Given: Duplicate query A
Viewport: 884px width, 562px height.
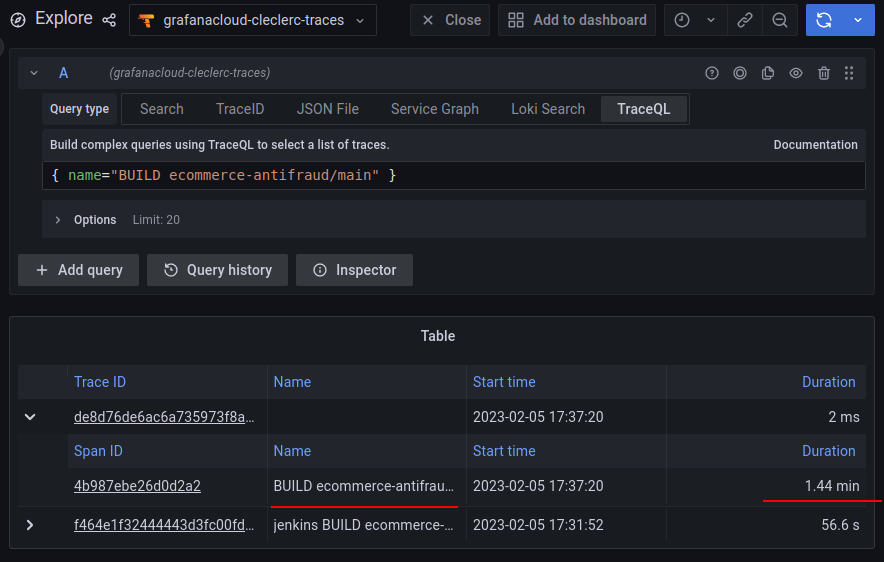Looking at the screenshot, I should click(767, 73).
